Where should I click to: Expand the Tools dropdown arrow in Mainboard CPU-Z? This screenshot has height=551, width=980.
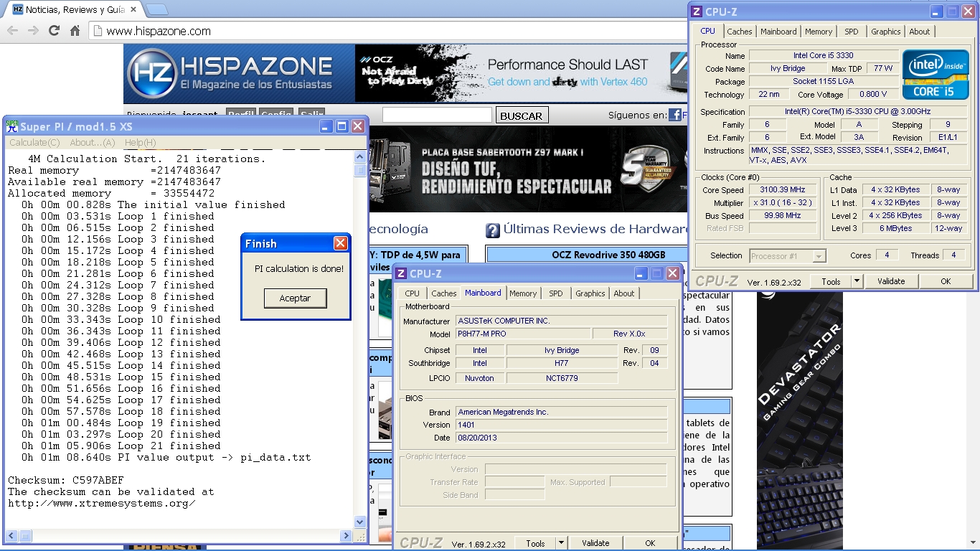pos(561,543)
